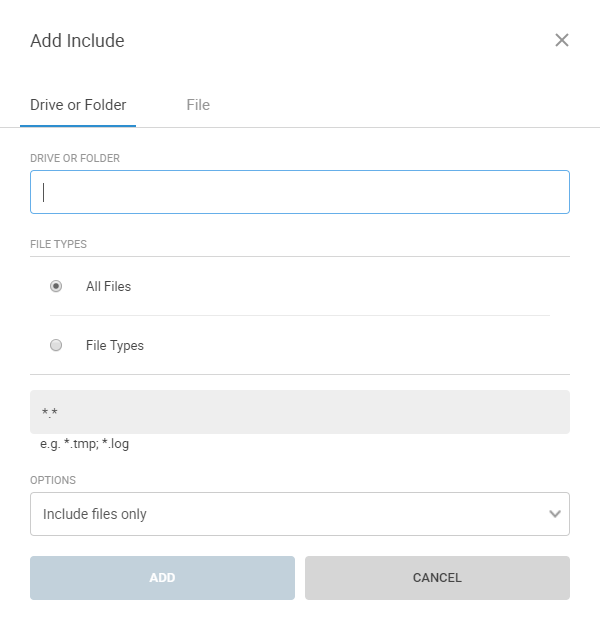Screen dimensions: 600x630
Task: Click the blue underline beneath the active tab
Action: click(x=78, y=126)
